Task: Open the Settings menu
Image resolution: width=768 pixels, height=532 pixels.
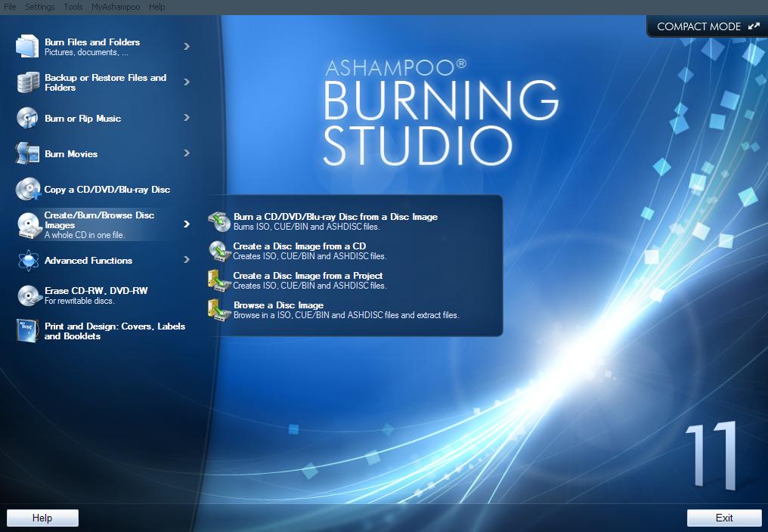Action: click(39, 7)
